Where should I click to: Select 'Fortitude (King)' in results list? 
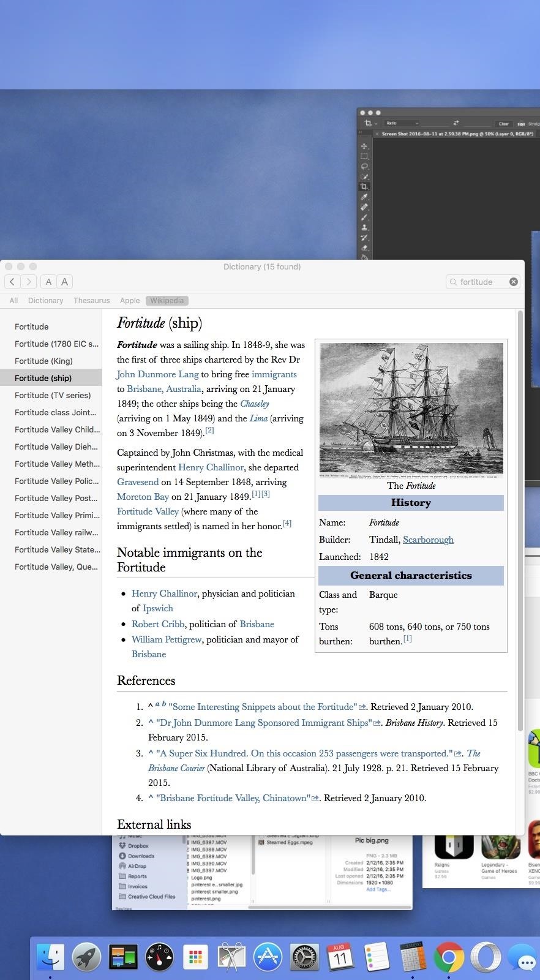(51, 361)
